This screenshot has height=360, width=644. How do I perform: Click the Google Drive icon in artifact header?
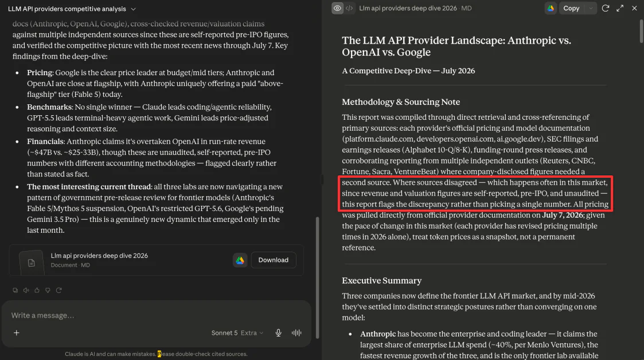click(551, 8)
